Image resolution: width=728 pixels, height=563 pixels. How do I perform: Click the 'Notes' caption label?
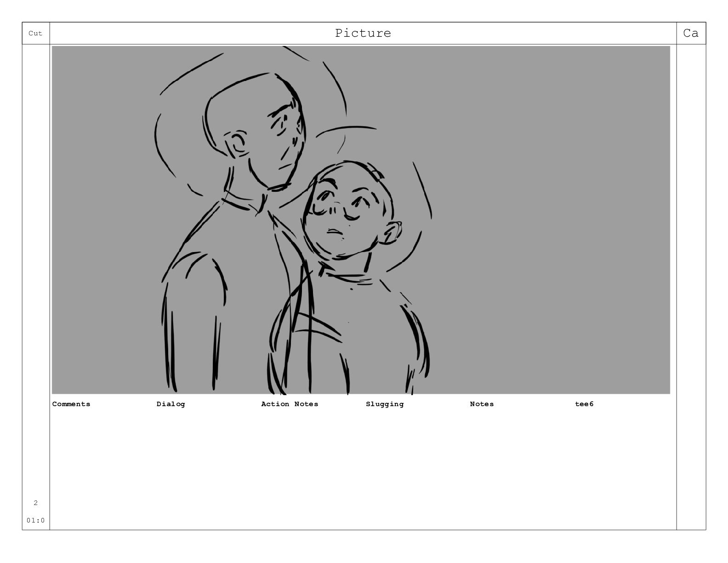click(x=482, y=404)
